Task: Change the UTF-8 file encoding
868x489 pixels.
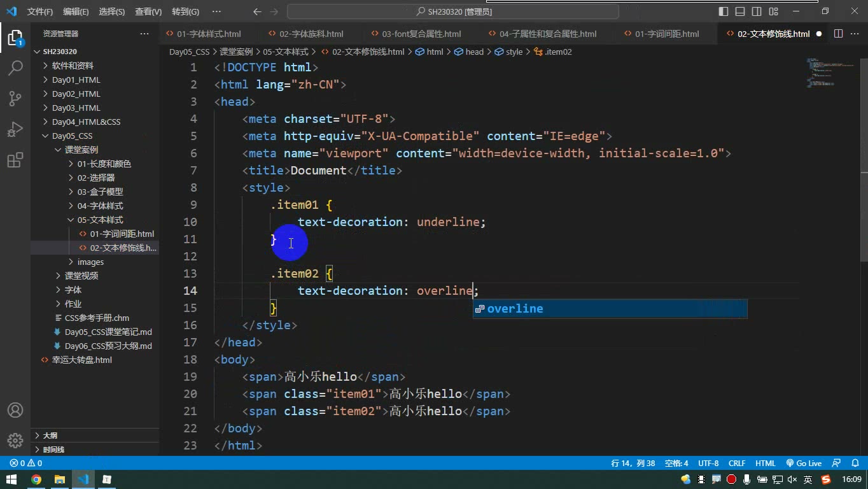Action: pos(708,464)
